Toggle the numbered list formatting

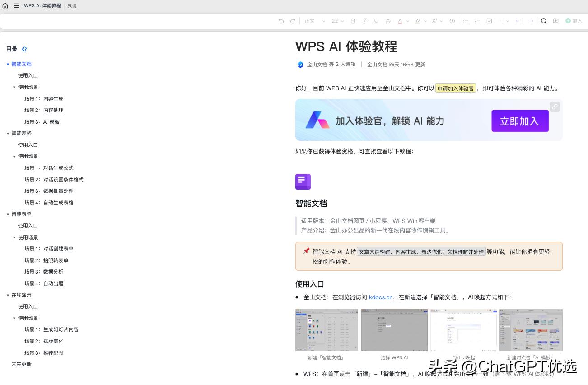pos(477,21)
